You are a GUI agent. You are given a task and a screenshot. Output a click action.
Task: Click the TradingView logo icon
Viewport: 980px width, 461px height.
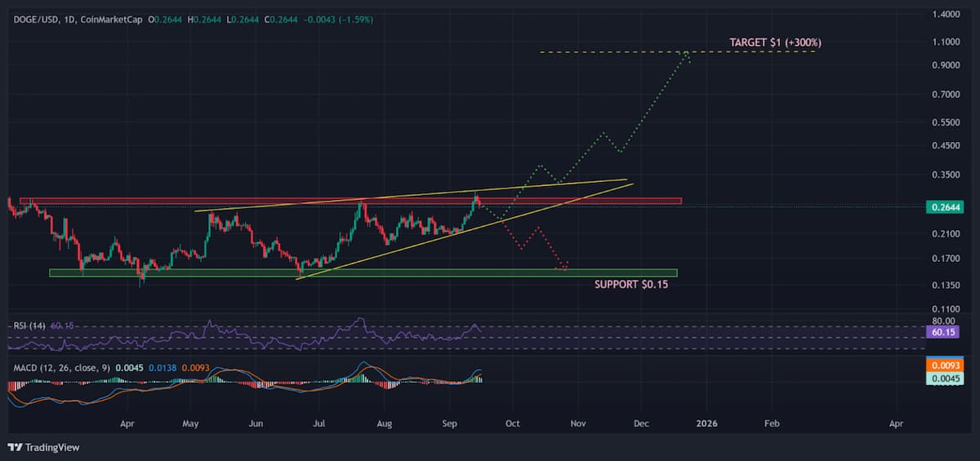coord(14,447)
